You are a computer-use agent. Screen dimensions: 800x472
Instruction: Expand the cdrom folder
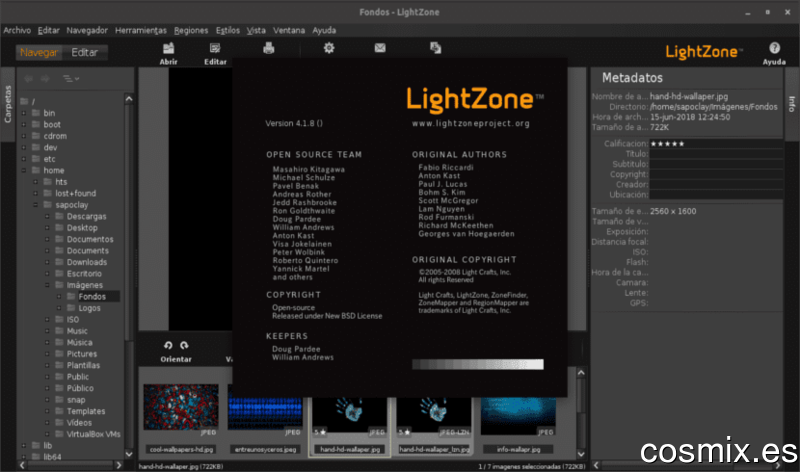pyautogui.click(x=24, y=136)
